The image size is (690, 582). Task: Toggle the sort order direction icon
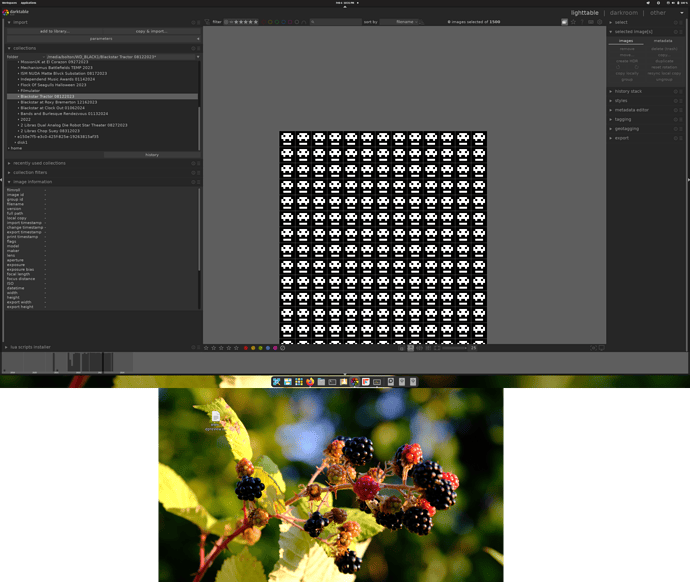(422, 22)
